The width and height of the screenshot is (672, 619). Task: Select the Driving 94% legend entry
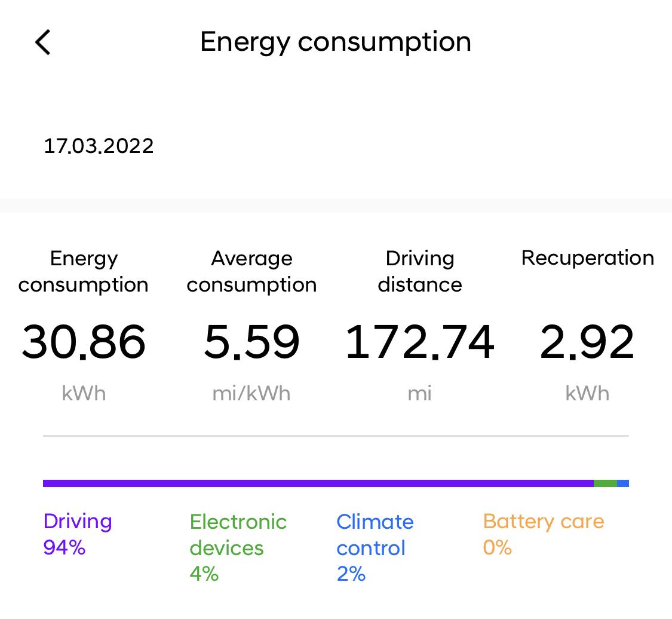[x=78, y=534]
